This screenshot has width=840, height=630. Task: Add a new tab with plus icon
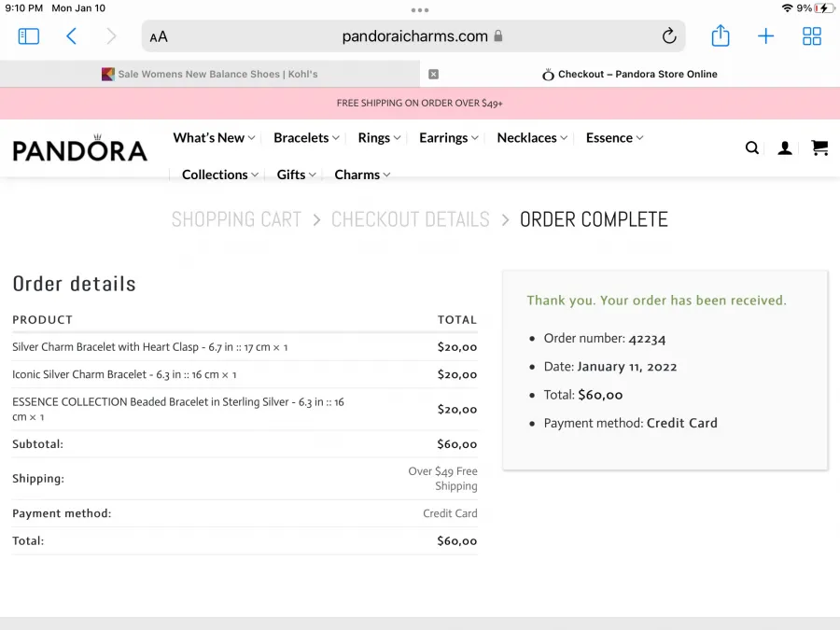[765, 36]
